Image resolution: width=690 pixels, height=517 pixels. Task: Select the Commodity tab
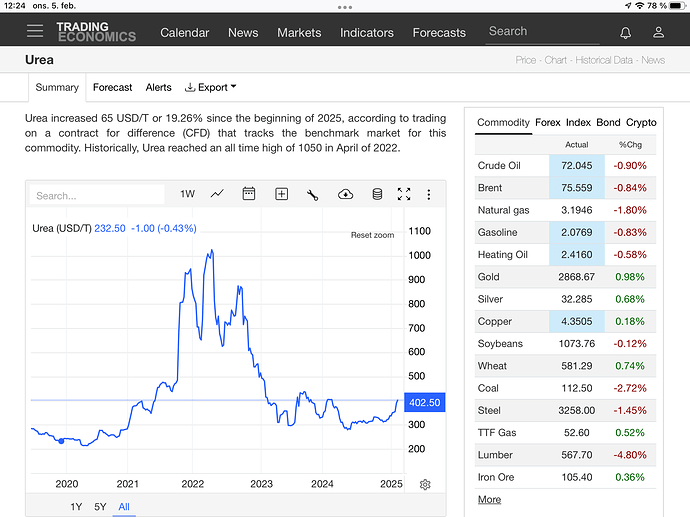pos(503,122)
